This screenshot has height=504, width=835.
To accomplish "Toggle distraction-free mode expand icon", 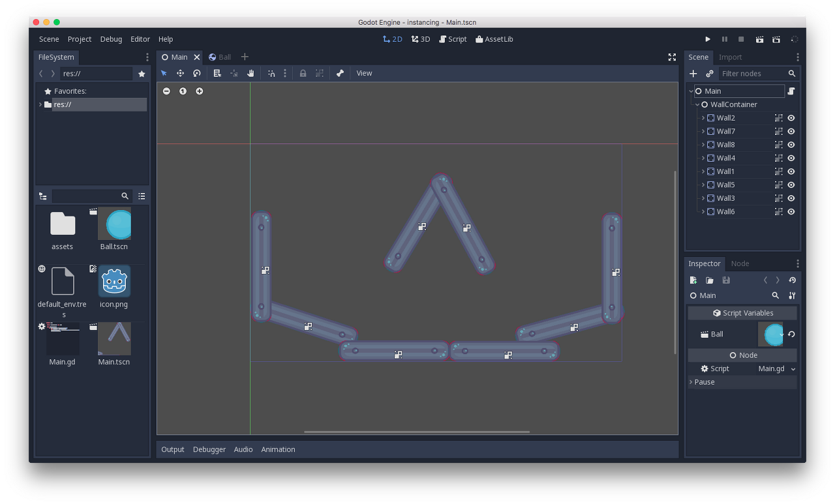I will click(672, 57).
